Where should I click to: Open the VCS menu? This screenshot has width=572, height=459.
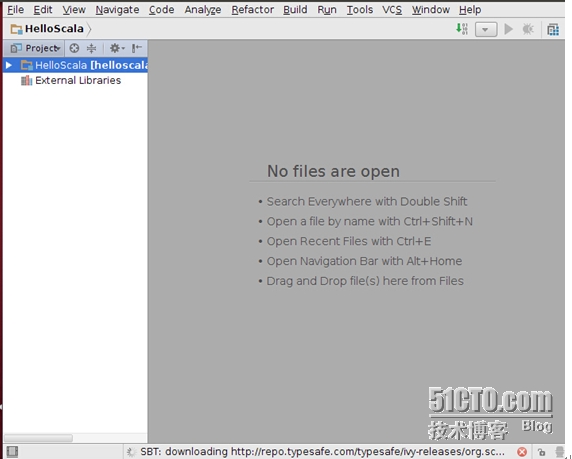392,10
